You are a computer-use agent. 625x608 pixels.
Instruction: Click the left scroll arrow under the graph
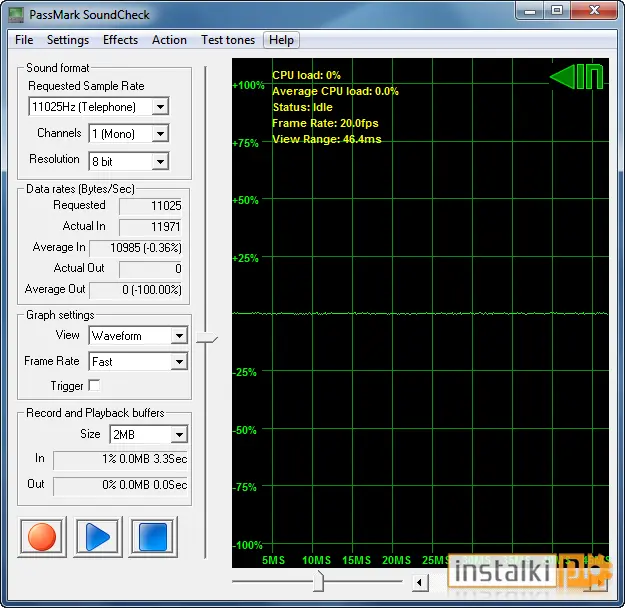click(419, 583)
